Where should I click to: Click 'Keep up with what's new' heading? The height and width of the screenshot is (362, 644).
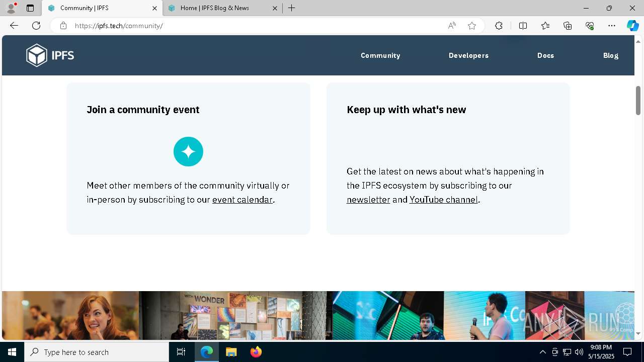[x=407, y=110]
